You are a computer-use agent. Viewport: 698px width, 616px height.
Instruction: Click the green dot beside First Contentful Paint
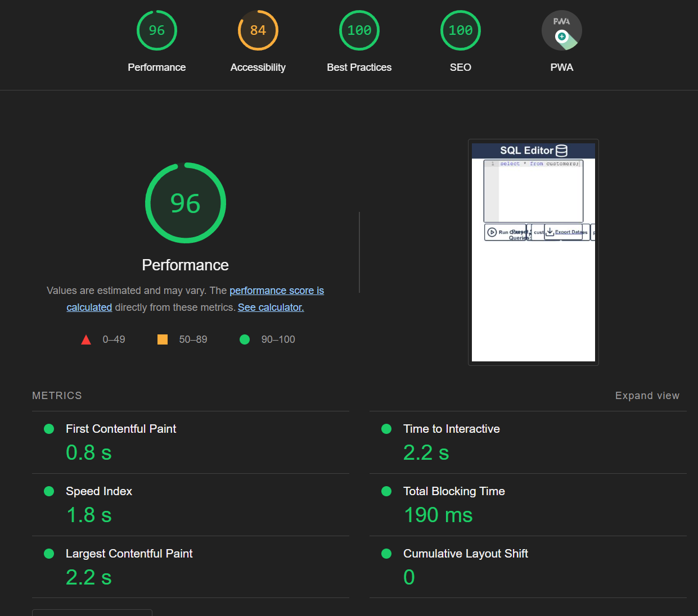(49, 429)
